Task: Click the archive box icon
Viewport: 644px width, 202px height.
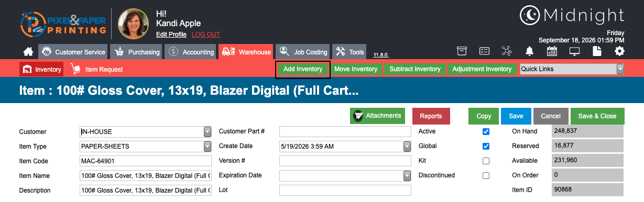Action: (462, 51)
